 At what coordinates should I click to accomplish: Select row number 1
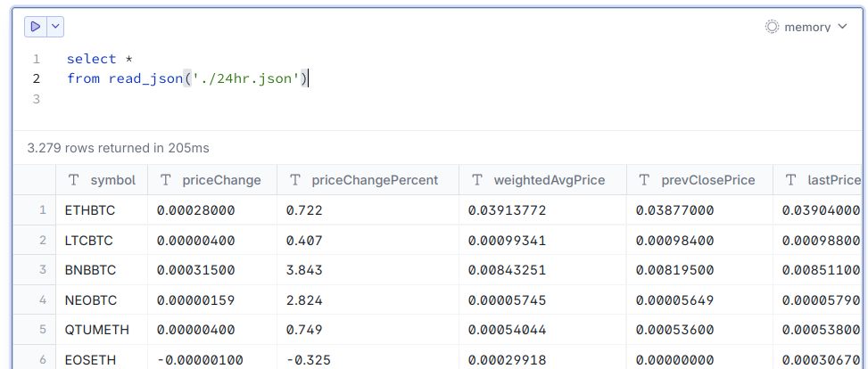tap(34, 210)
